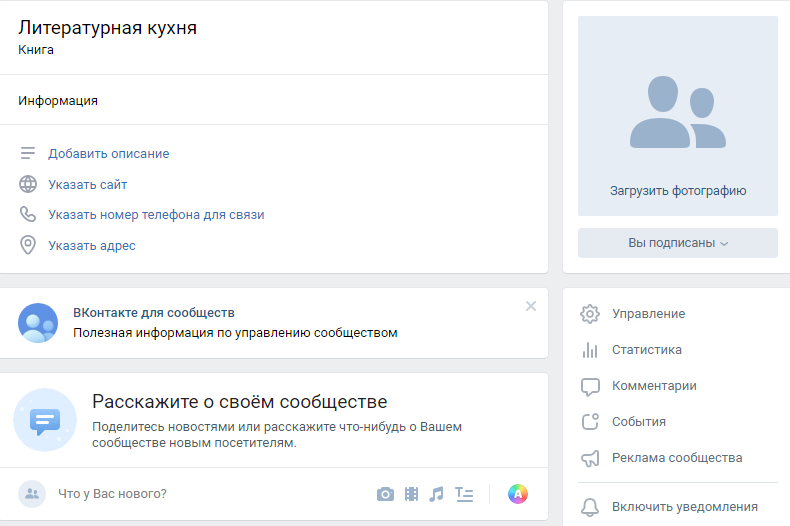Click the megaphone ad icon
This screenshot has width=790, height=526.
(x=590, y=458)
